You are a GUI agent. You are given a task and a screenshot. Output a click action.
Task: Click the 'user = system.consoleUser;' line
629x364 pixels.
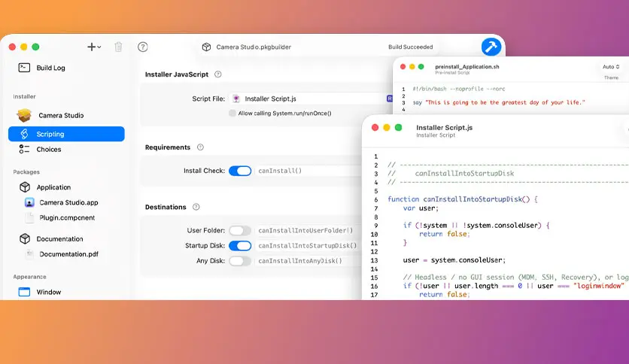coord(454,260)
